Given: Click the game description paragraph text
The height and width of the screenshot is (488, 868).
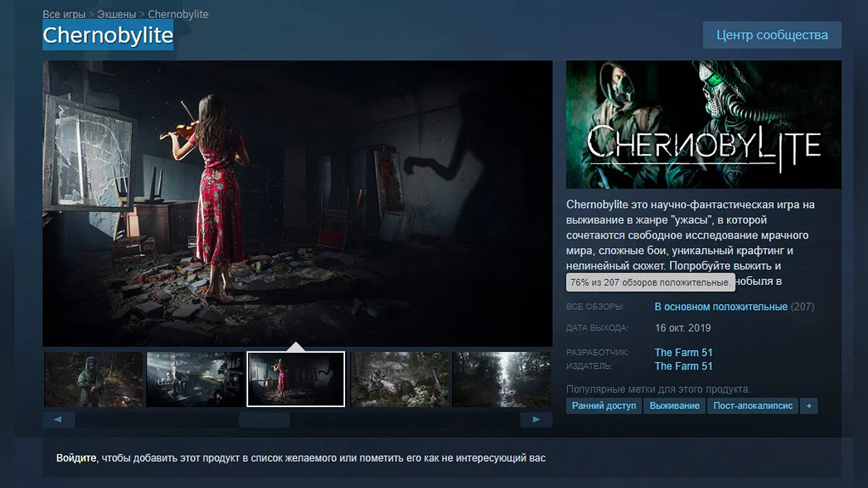Looking at the screenshot, I should (691, 244).
